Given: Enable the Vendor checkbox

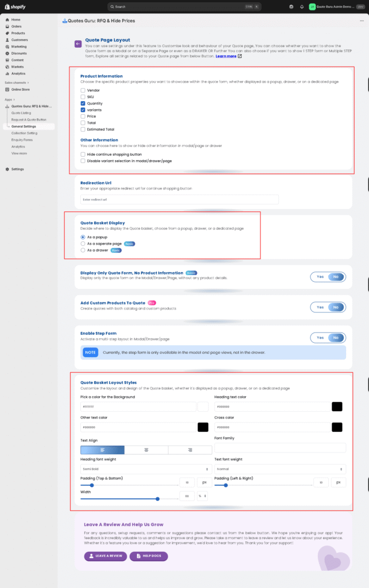Looking at the screenshot, I should click(83, 90).
